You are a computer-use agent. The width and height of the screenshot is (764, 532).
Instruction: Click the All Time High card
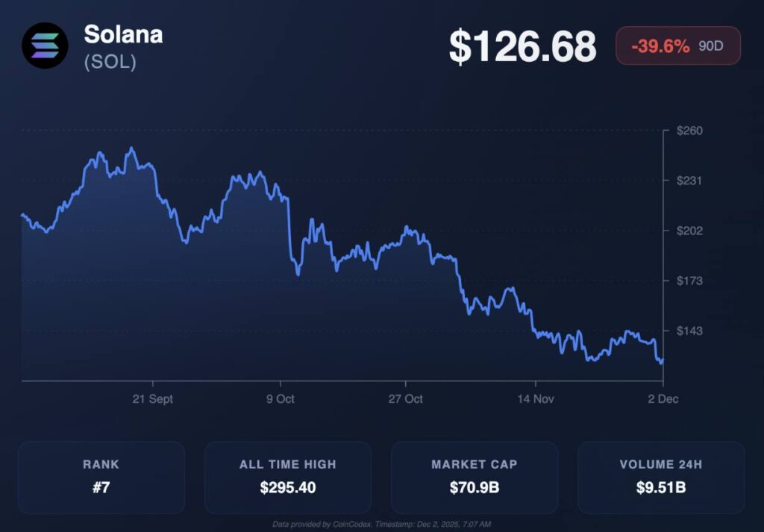tap(288, 477)
